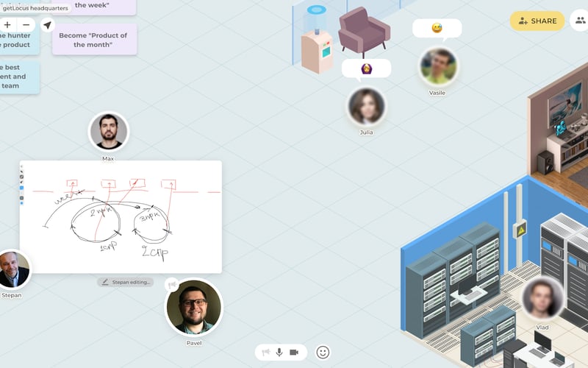
Task: Select Vasile's avatar
Action: click(437, 66)
